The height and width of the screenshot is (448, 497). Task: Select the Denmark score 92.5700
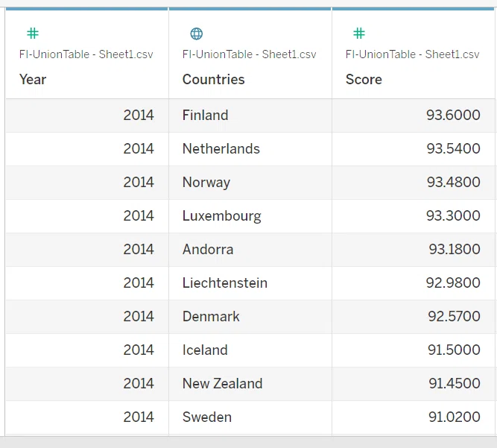click(x=454, y=316)
